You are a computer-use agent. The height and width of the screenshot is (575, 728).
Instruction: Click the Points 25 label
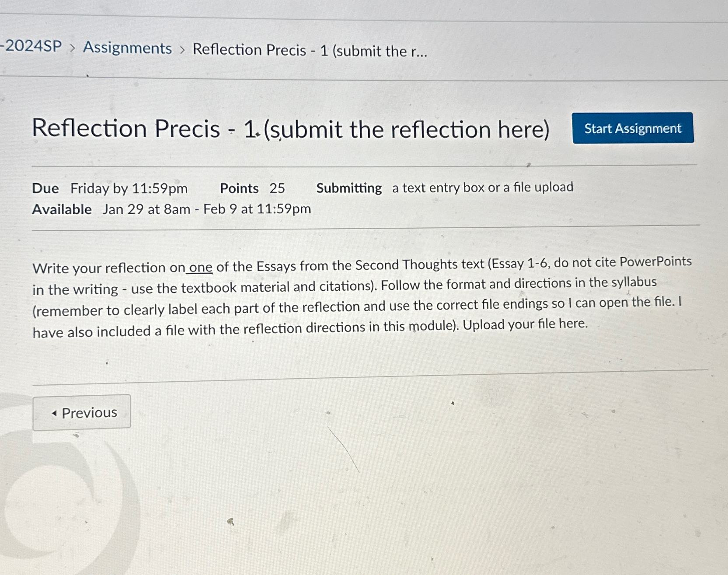point(252,188)
